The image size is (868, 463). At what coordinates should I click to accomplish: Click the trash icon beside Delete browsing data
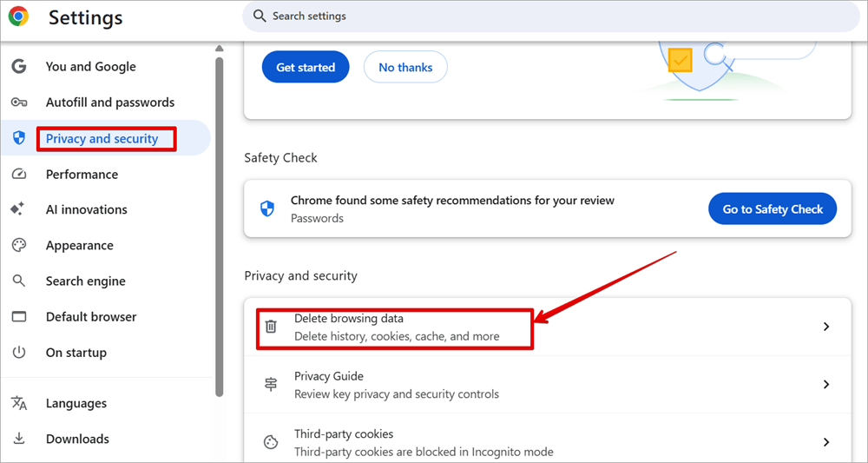coord(271,327)
